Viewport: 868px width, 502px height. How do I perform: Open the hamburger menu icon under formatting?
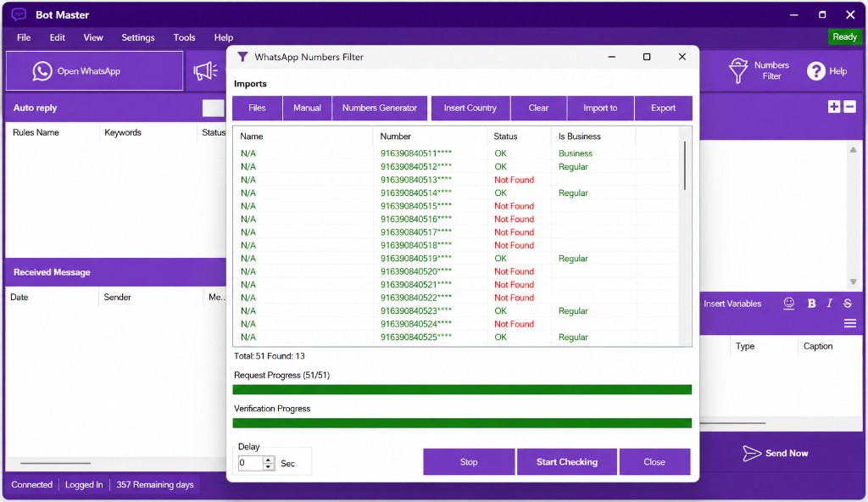click(x=850, y=324)
